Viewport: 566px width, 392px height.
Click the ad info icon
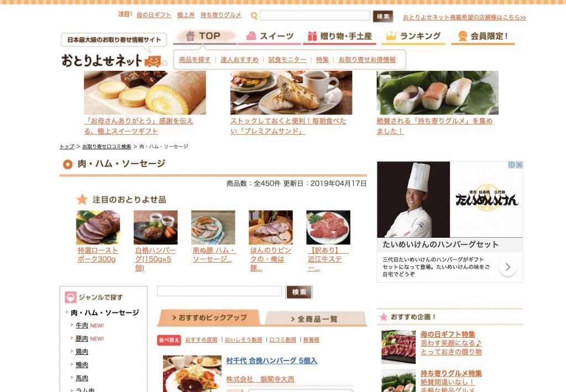511,165
